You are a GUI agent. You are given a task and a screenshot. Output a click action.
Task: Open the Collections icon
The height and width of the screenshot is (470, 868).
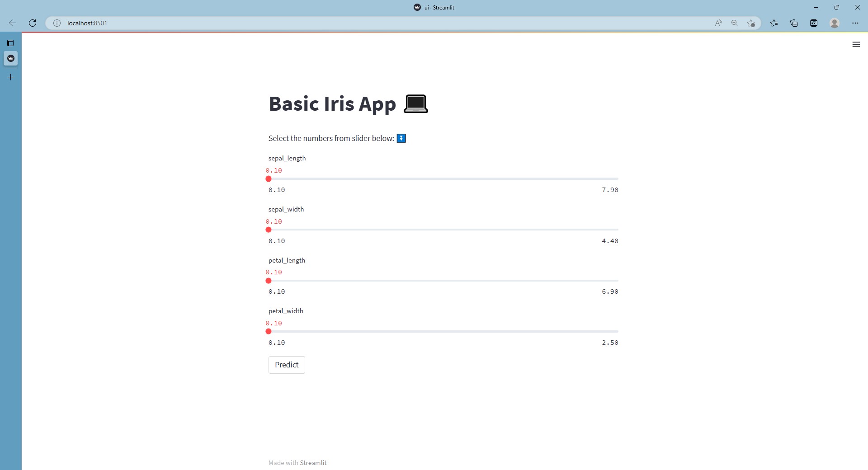click(794, 23)
